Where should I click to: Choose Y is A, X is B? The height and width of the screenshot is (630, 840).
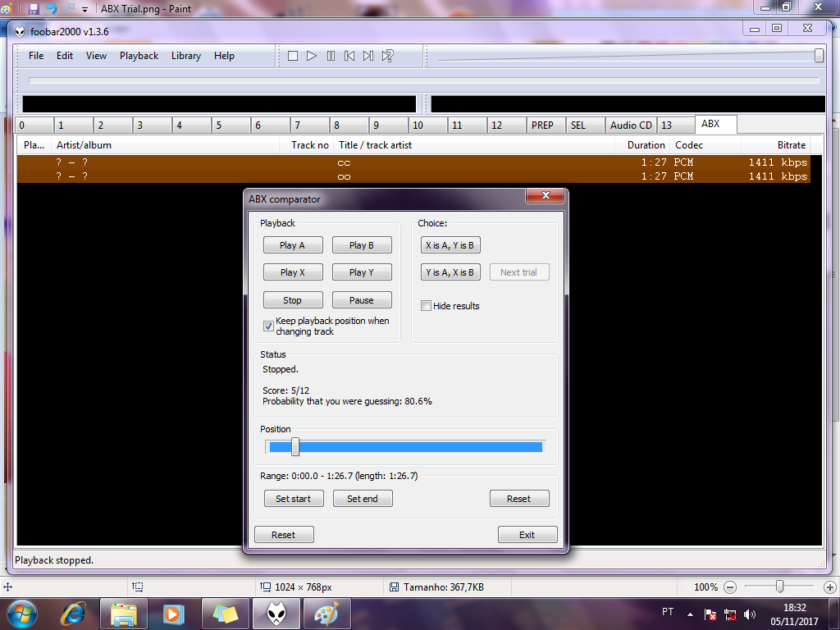450,272
